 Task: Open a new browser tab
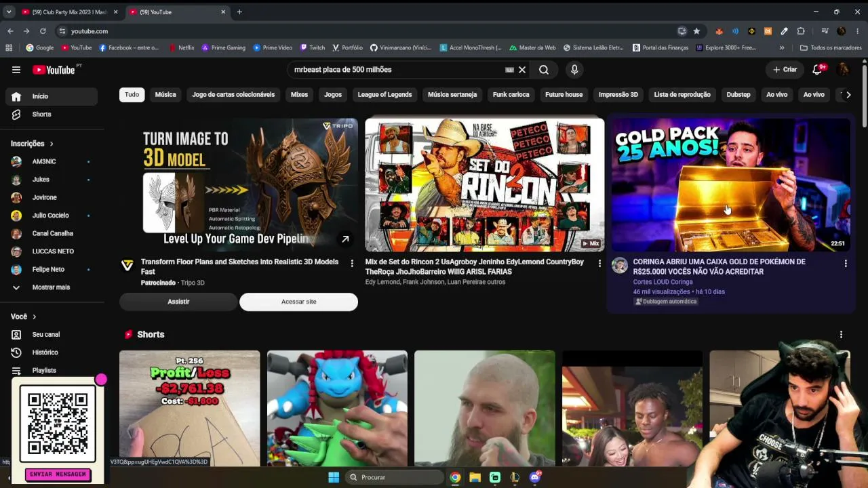(239, 12)
